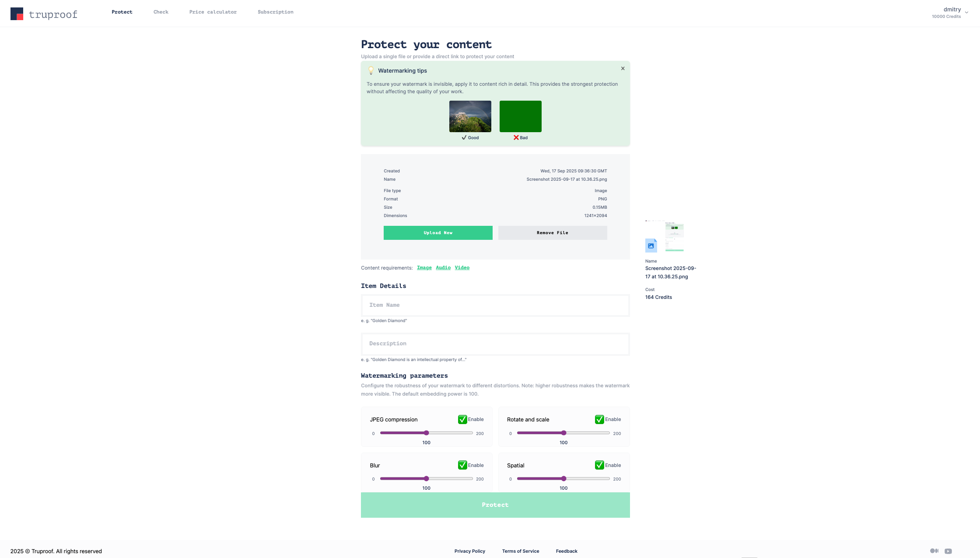Click the Rotate and scale slider handle
980x558 pixels.
(564, 433)
